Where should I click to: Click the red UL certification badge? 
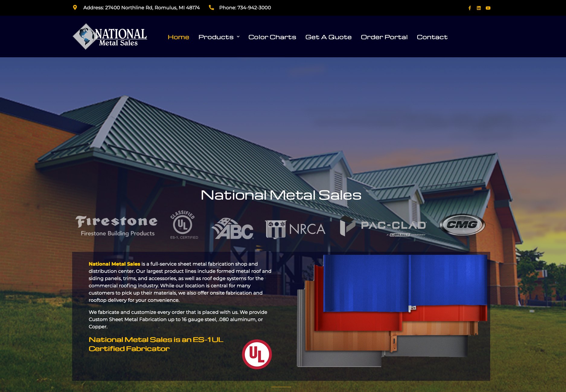coord(257,354)
